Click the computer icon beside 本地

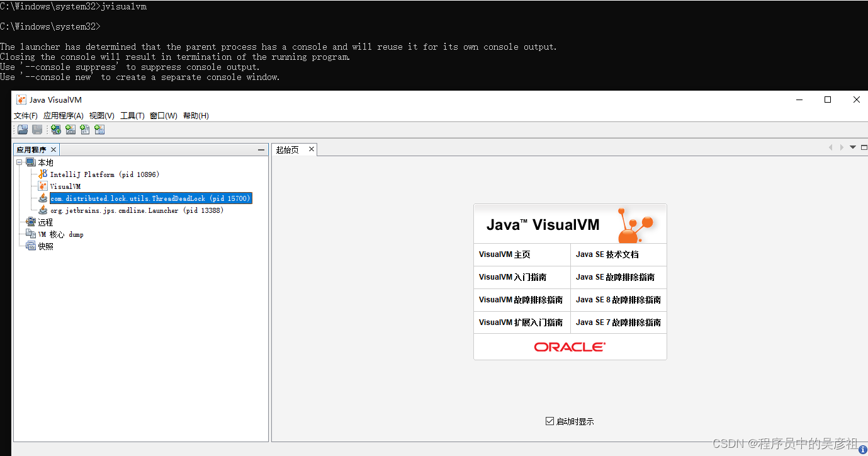[30, 162]
